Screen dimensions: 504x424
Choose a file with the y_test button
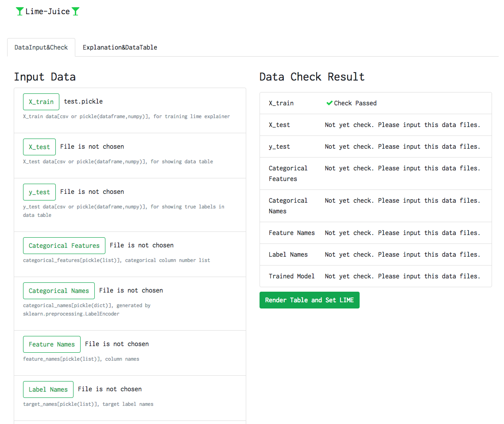click(x=39, y=192)
